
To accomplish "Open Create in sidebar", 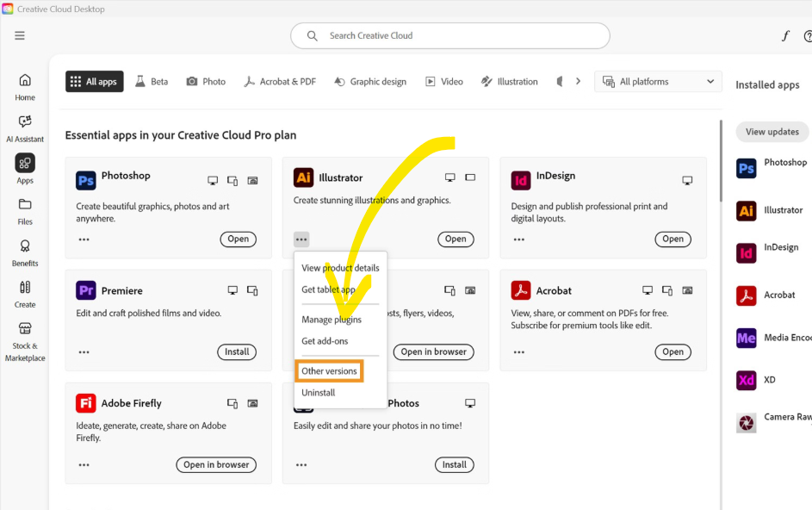I will pyautogui.click(x=25, y=295).
